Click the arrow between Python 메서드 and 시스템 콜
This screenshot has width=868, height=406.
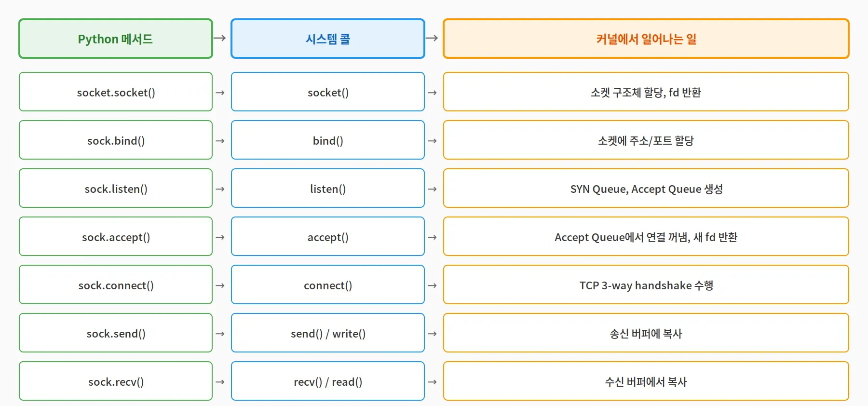click(x=220, y=38)
